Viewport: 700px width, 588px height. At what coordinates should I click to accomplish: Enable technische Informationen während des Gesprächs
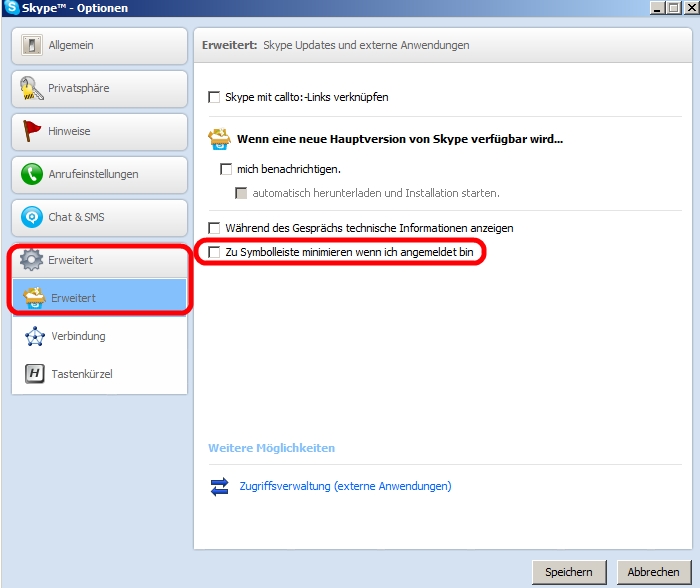214,228
